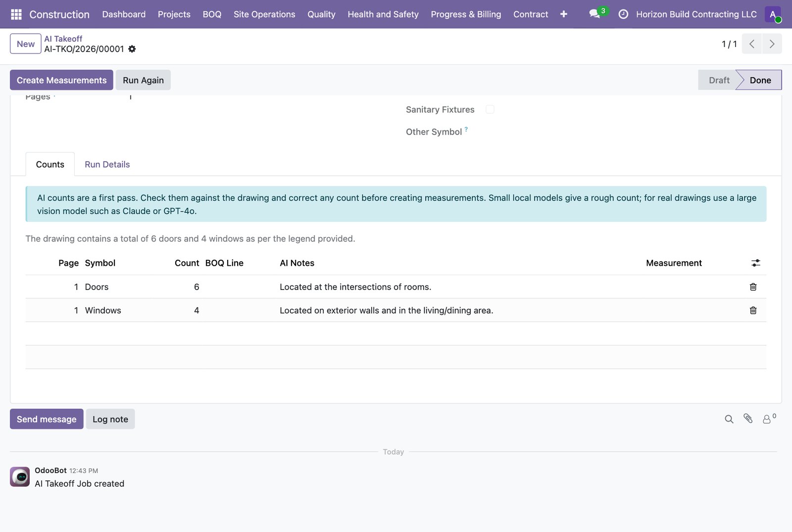
Task: Open the column settings adjust icon
Action: [x=755, y=263]
